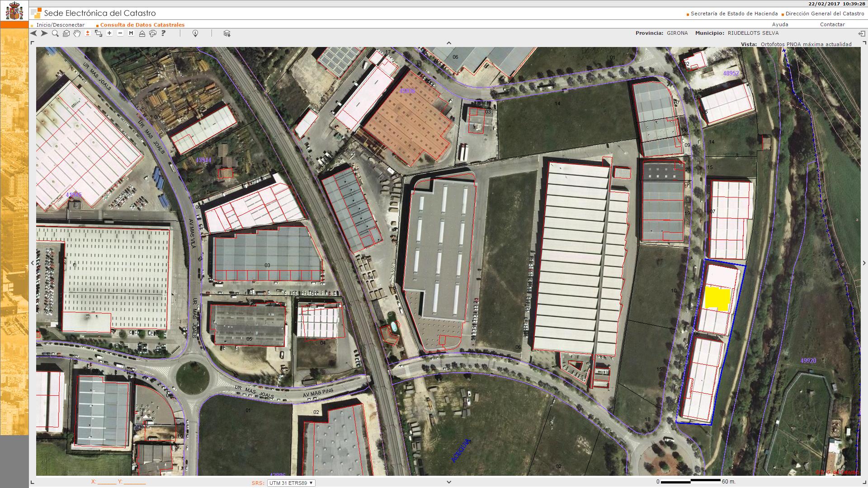Screen dimensions: 868x488
Task: Pan map east with right chevron
Action: 864,263
